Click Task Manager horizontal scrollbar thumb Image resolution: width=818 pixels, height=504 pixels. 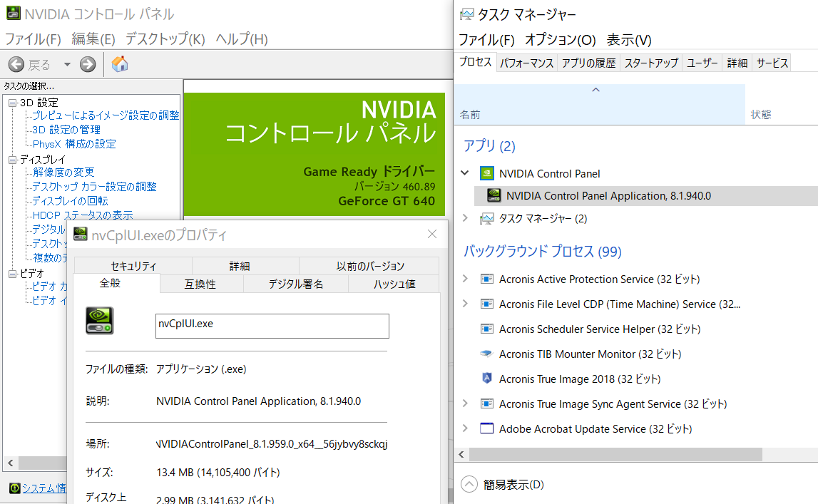[615, 455]
